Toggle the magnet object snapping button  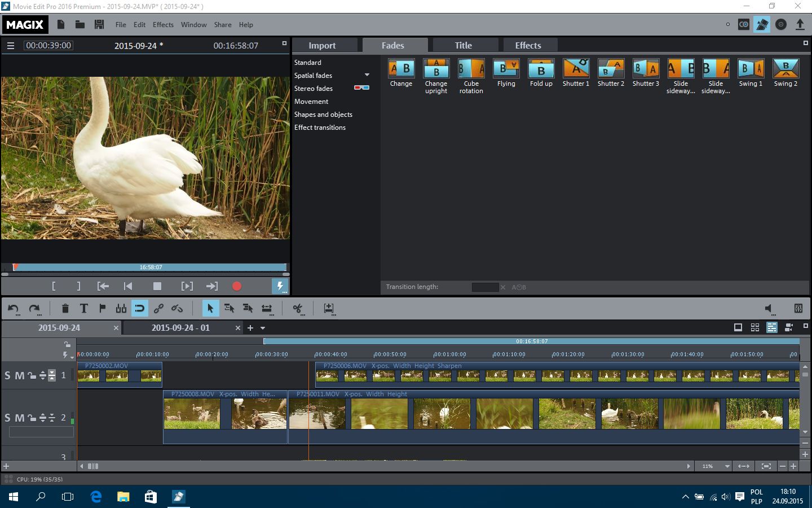(139, 308)
